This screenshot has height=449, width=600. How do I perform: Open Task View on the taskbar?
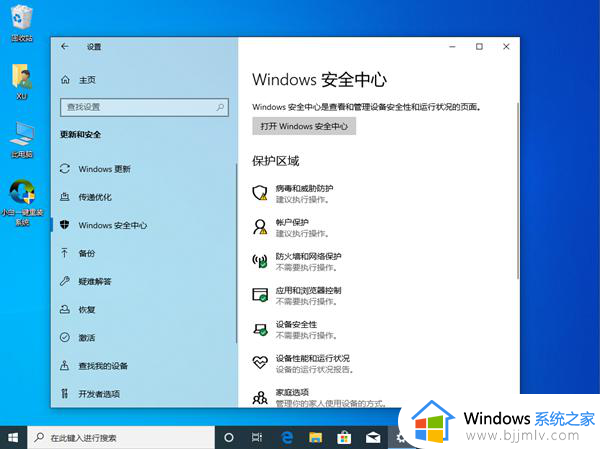(x=257, y=438)
